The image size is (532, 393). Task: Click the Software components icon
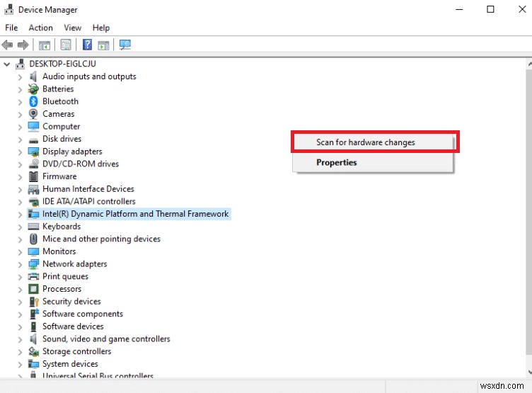point(34,314)
